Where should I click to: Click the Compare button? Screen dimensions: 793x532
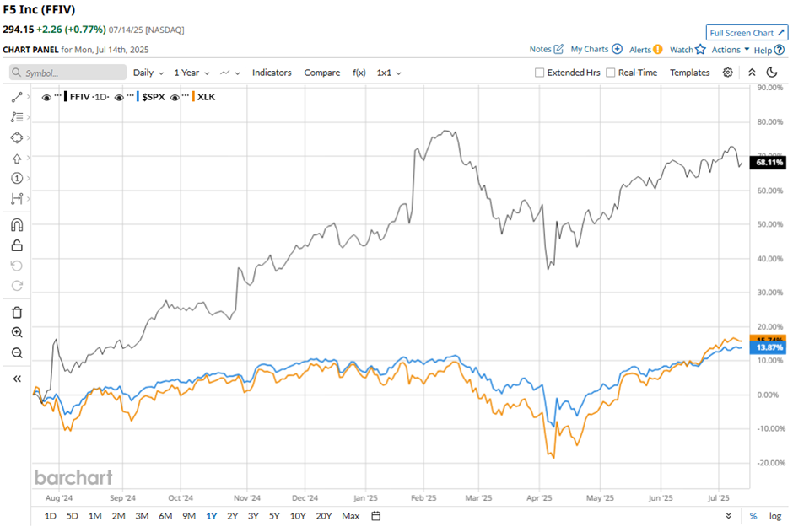[321, 73]
